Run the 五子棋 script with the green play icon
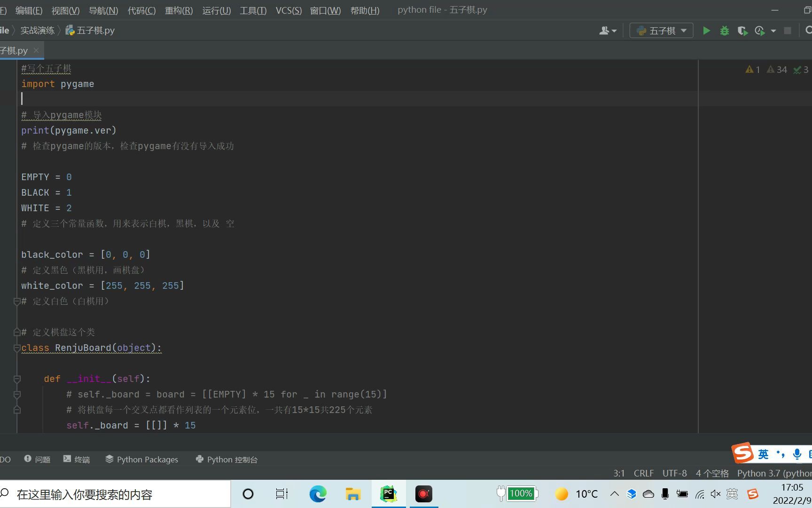The image size is (812, 508). click(706, 31)
